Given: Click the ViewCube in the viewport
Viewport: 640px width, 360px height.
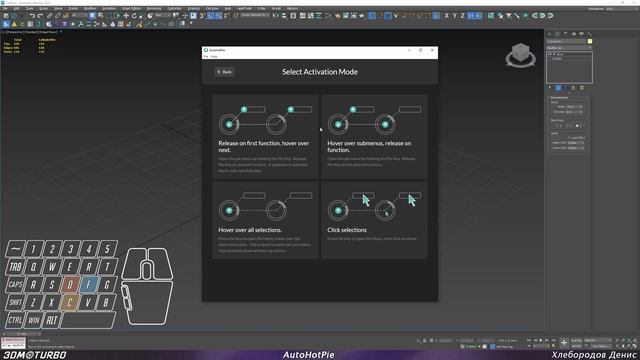Looking at the screenshot, I should (520, 55).
